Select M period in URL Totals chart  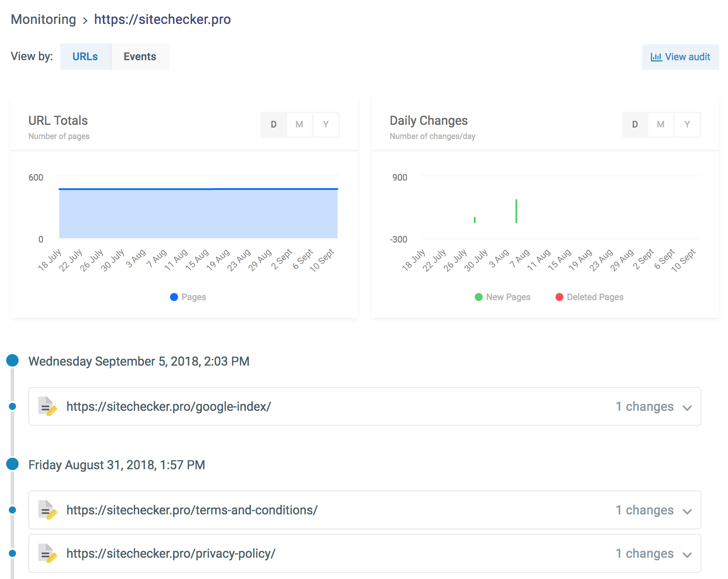click(x=299, y=124)
